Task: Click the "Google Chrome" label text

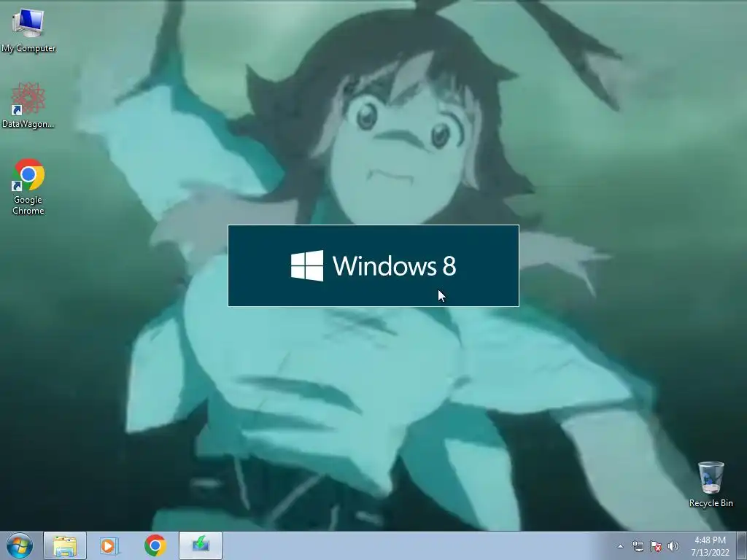Action: tap(28, 205)
